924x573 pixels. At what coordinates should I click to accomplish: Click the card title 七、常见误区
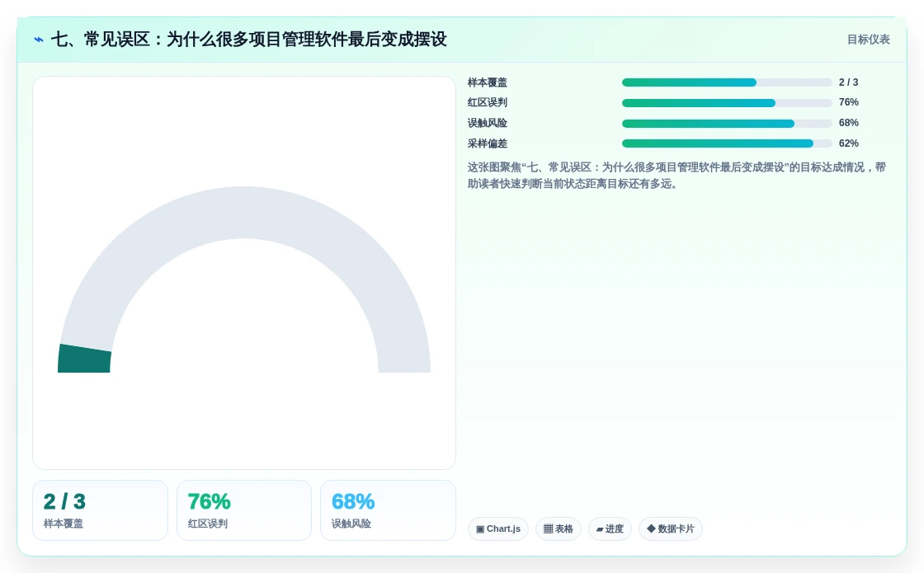(x=248, y=40)
